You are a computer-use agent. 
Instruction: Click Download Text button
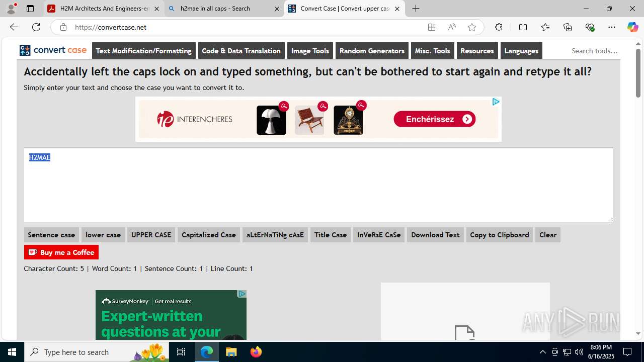[x=435, y=235]
